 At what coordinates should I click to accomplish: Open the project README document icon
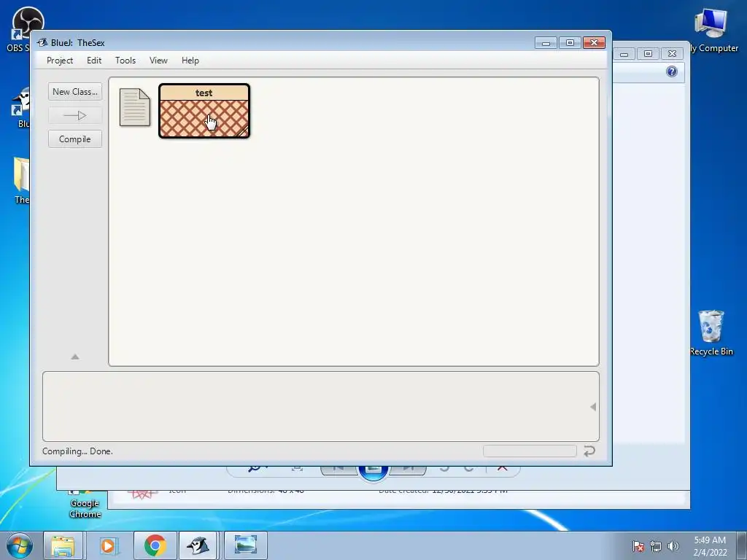pos(135,107)
